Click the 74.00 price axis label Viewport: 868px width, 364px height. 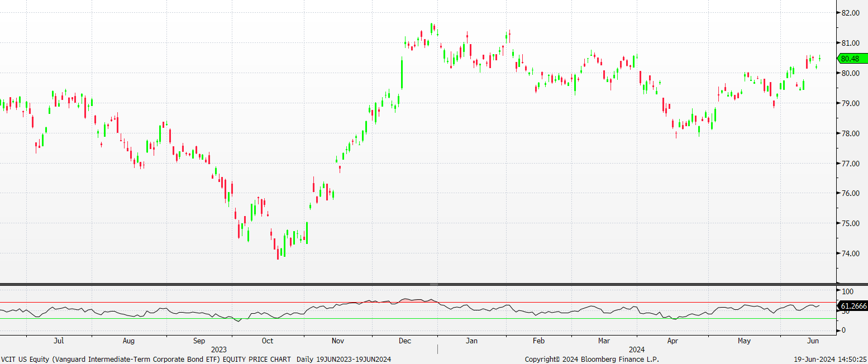pos(850,253)
